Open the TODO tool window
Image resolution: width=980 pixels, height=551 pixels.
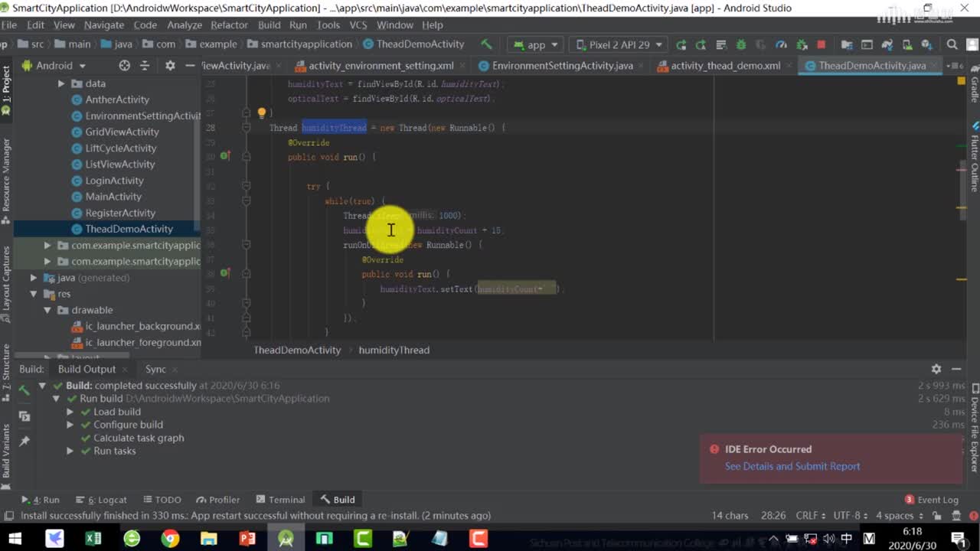click(162, 500)
